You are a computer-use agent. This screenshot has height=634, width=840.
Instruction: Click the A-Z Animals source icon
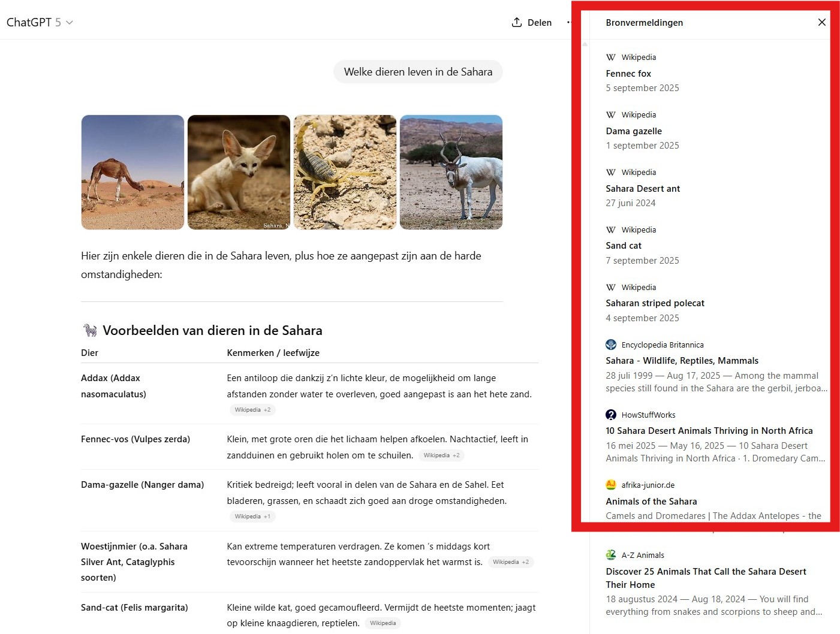[x=611, y=555]
